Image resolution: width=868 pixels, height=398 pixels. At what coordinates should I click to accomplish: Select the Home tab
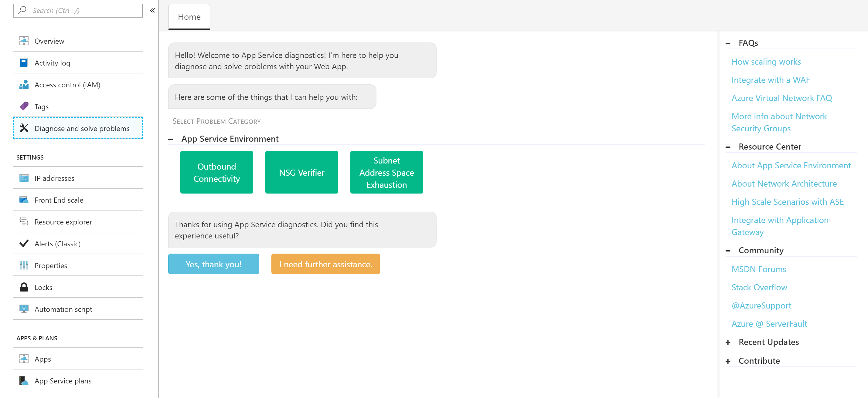click(189, 17)
